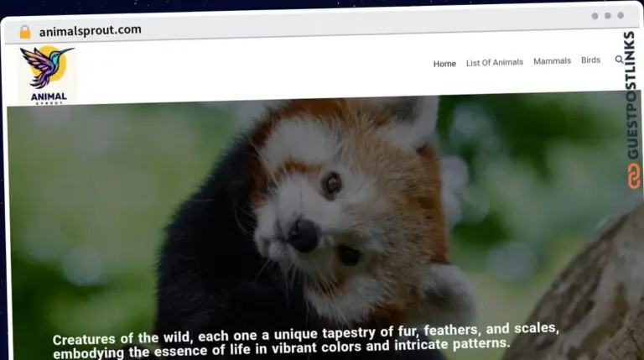Click the red panda's black nose
Image resolution: width=644 pixels, height=360 pixels.
coord(302,235)
